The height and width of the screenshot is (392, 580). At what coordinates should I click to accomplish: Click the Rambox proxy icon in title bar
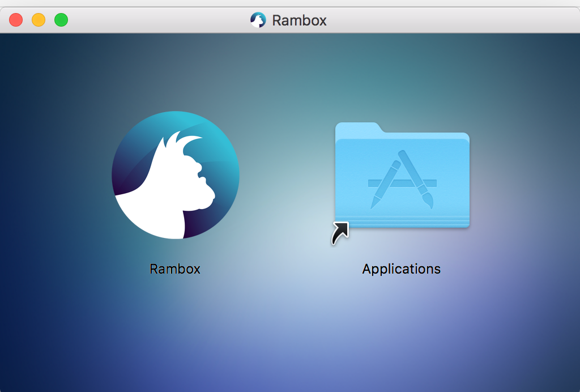click(x=258, y=20)
